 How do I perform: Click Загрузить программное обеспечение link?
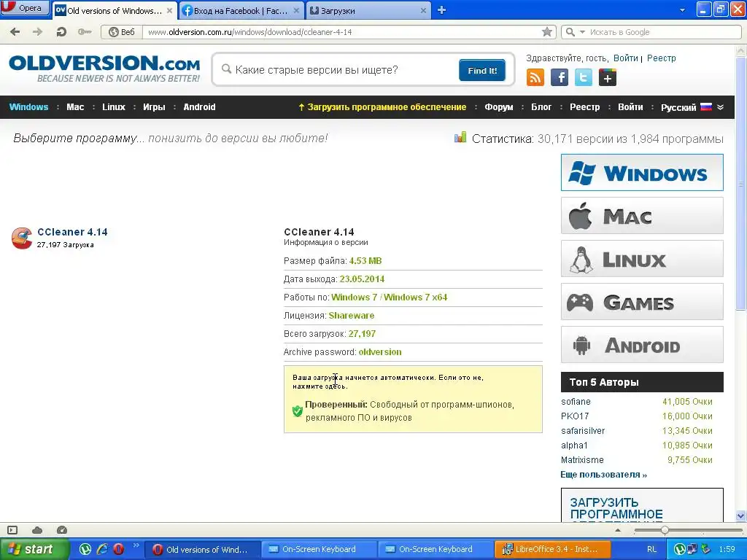click(x=382, y=107)
